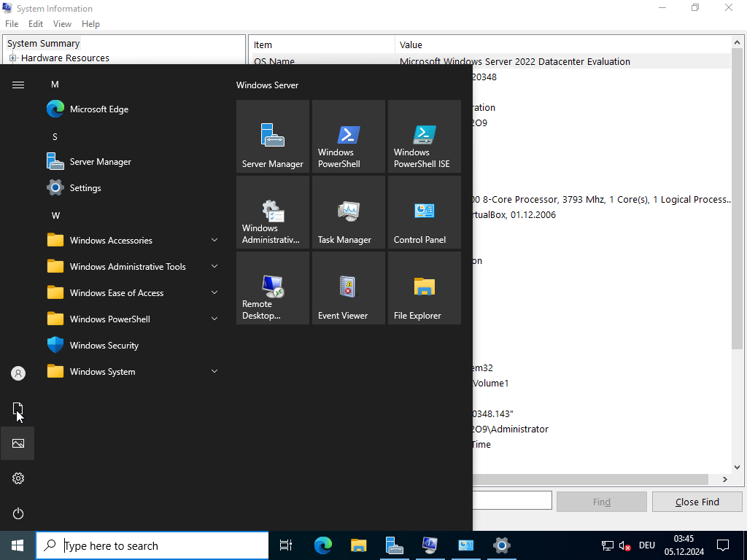This screenshot has width=747, height=560.
Task: Expand the Windows Administrative Tools folder
Action: pyautogui.click(x=133, y=267)
